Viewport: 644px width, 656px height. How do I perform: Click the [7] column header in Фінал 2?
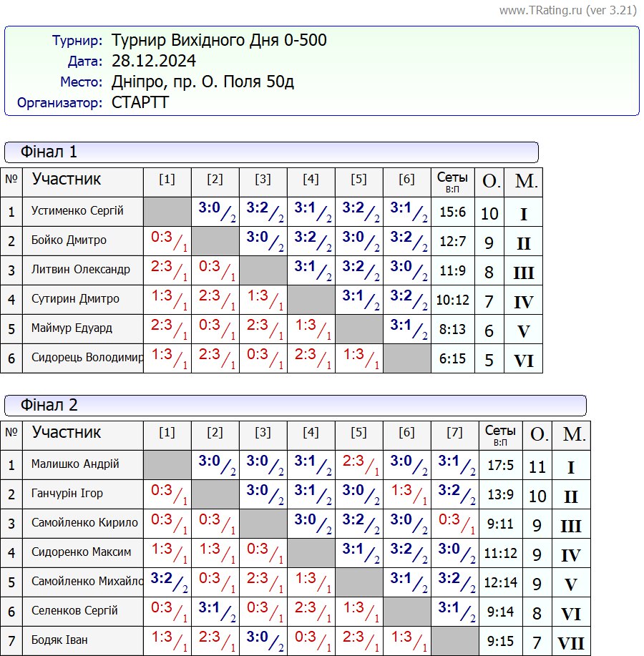(454, 433)
